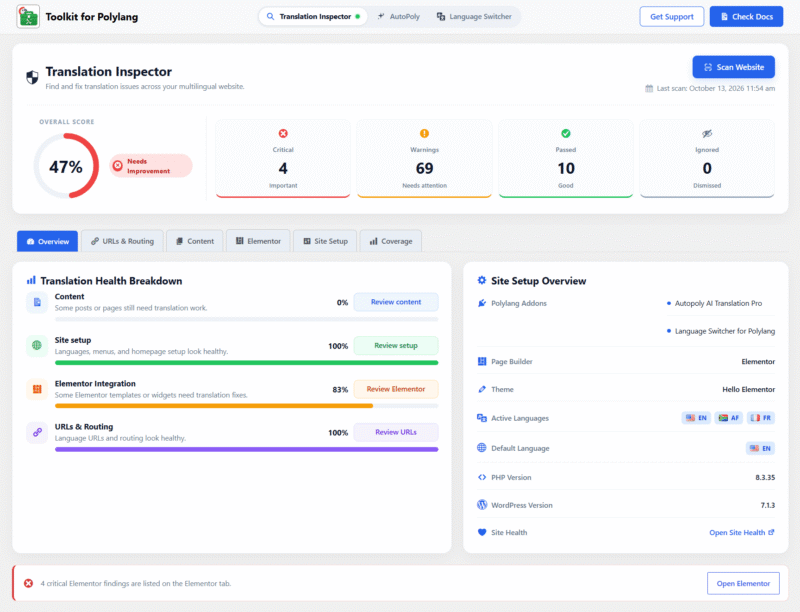Click the Review setup button
Screen dimensions: 800x612
[x=396, y=345]
